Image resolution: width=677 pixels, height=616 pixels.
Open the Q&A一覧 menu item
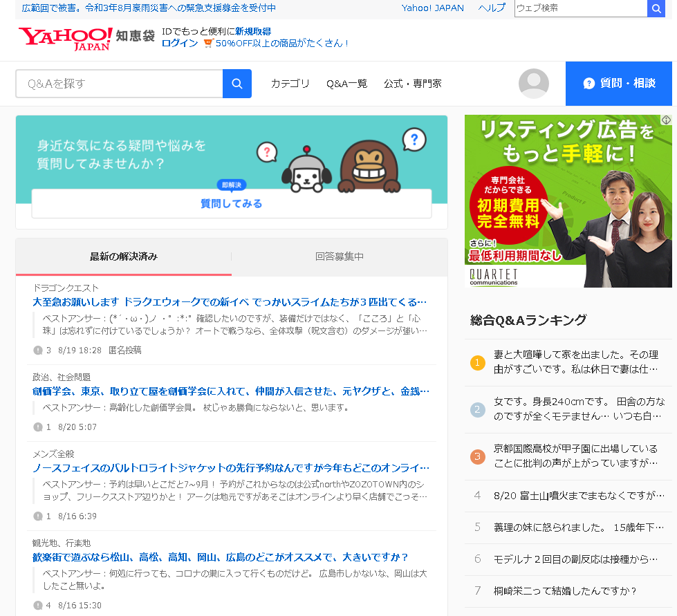346,84
